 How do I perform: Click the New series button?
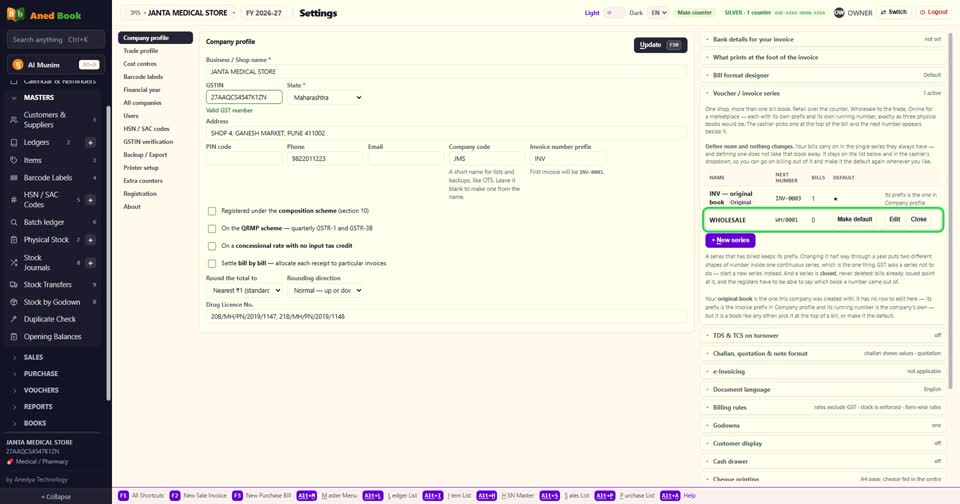730,240
